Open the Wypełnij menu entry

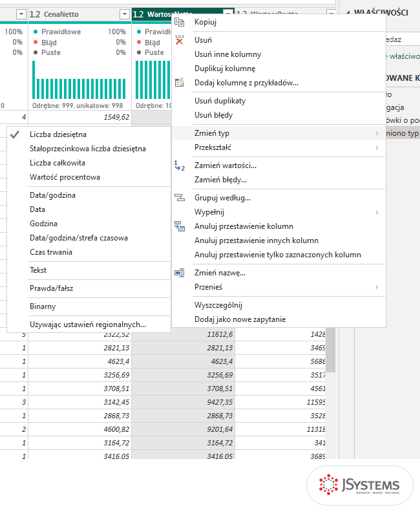278,212
